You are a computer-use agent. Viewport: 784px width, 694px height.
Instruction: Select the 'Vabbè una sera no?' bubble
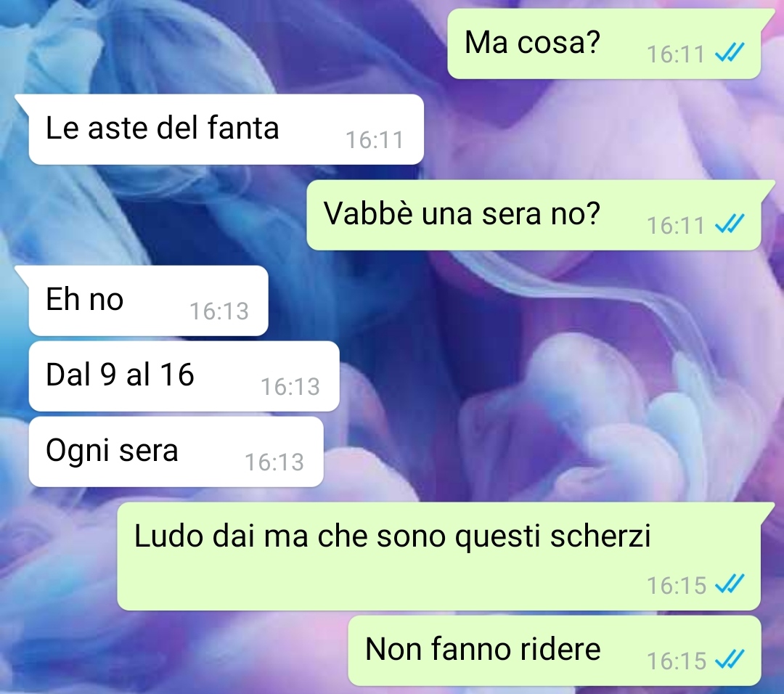(x=534, y=215)
